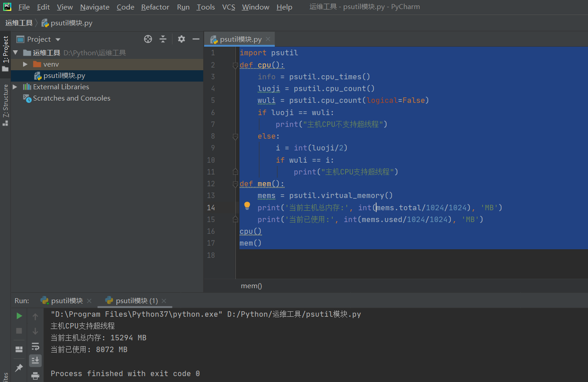Expand the venv folder
The image size is (588, 382).
(x=25, y=64)
